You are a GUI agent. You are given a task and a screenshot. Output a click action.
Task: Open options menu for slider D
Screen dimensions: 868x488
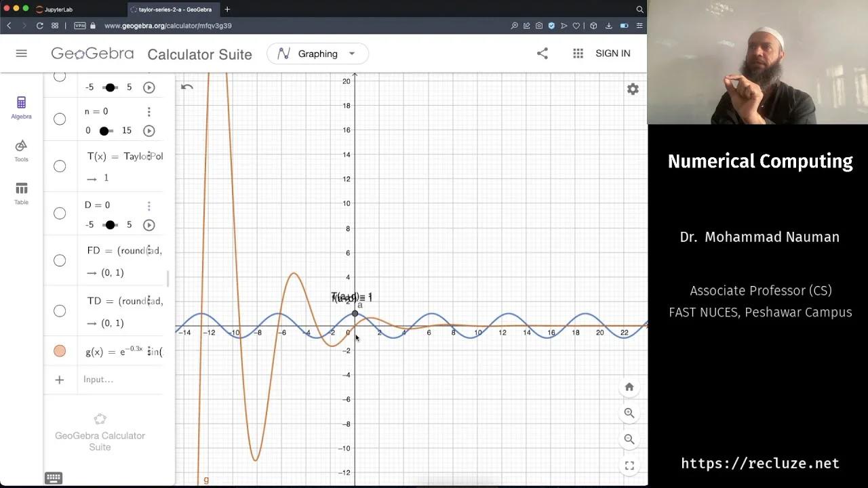point(149,205)
